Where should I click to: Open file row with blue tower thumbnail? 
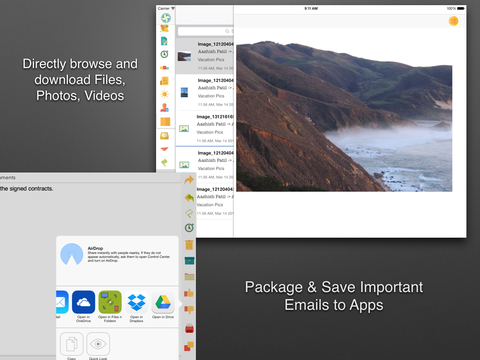click(205, 92)
